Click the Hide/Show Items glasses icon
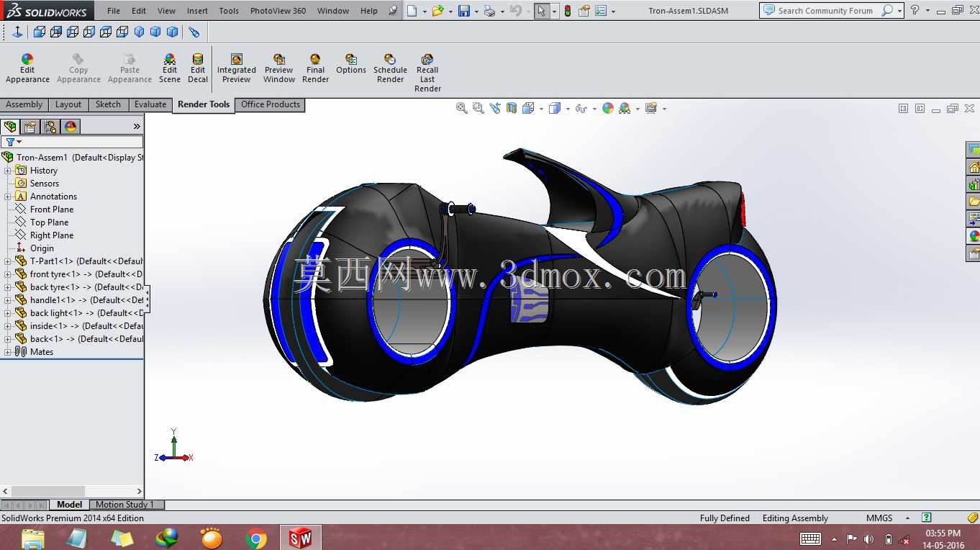 tap(580, 108)
